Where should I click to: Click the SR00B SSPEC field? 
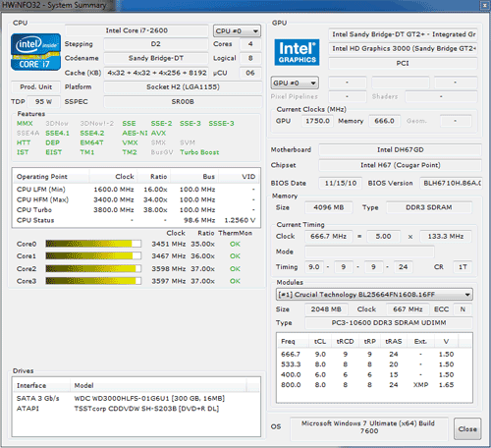183,102
